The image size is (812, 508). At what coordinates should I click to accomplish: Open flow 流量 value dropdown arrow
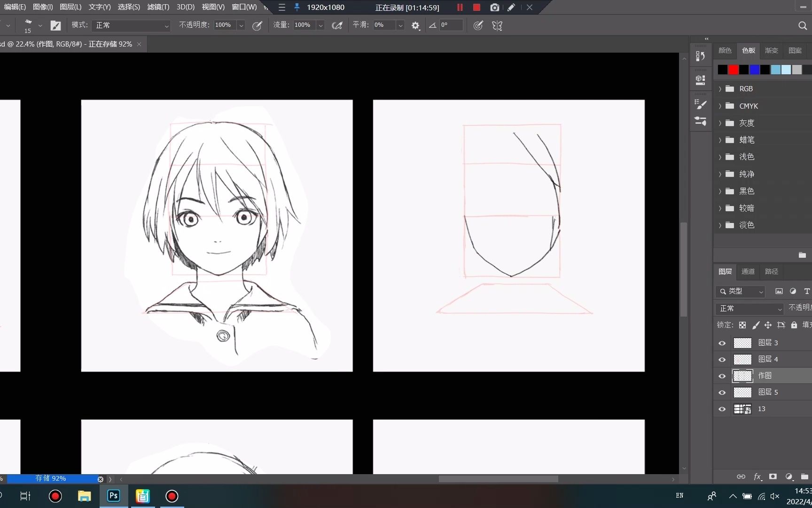[320, 25]
